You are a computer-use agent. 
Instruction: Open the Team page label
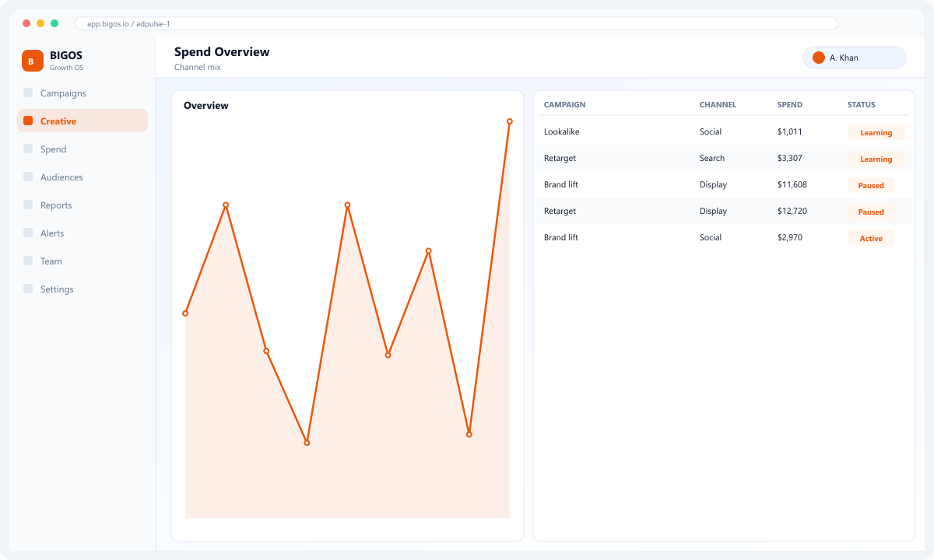pos(51,261)
